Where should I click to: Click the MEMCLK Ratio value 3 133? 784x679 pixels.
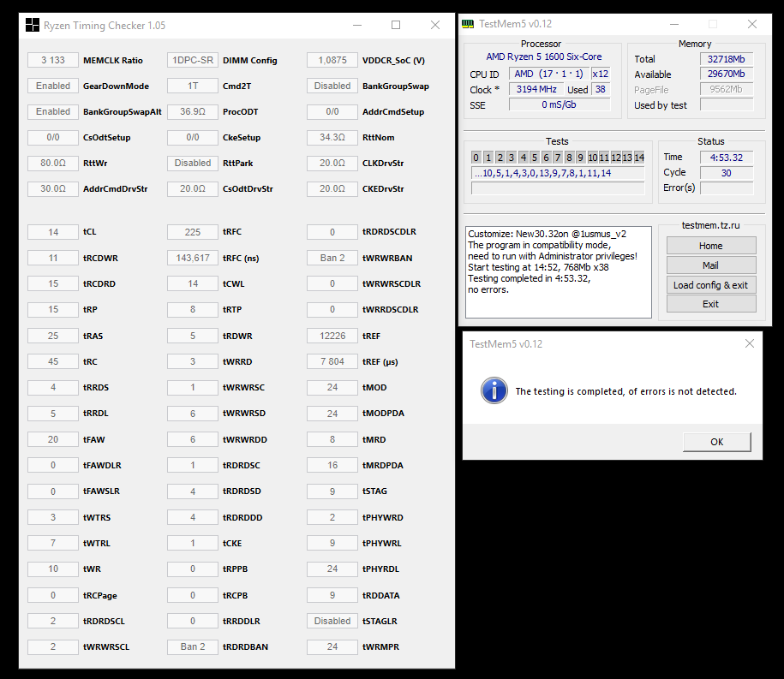click(x=53, y=60)
